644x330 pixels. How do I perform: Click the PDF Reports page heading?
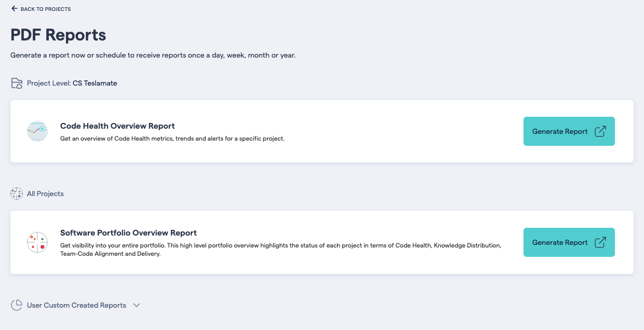[58, 35]
